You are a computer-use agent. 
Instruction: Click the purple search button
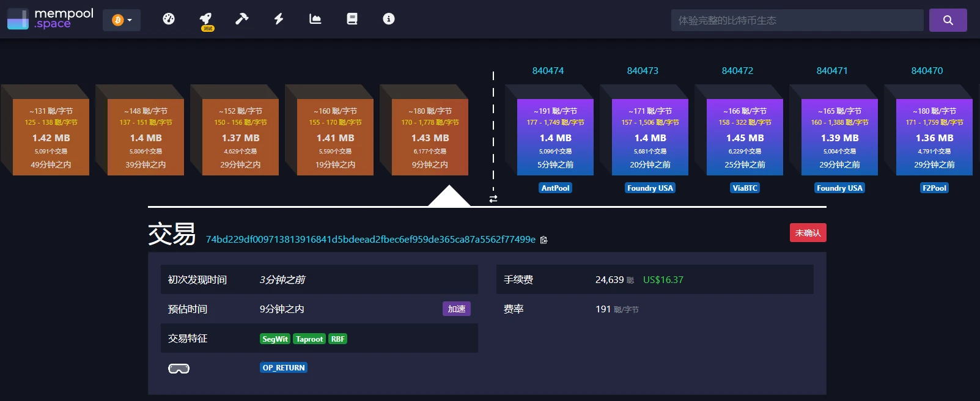pyautogui.click(x=948, y=20)
